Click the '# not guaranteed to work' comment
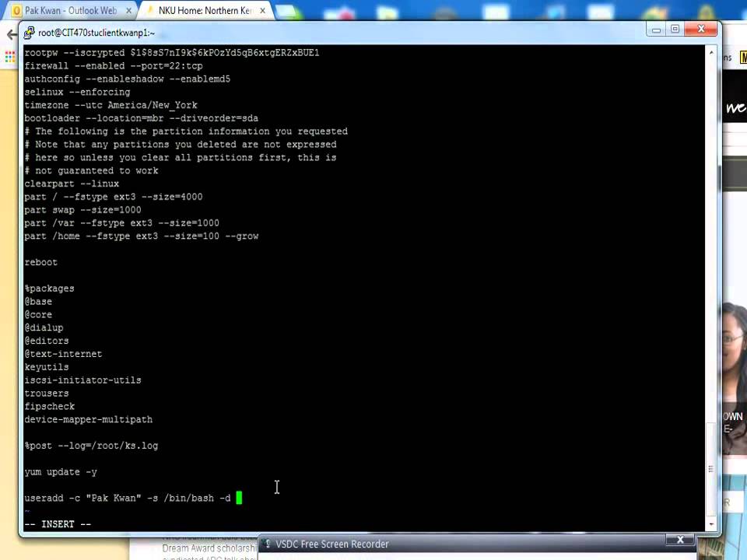Viewport: 747px width, 560px height. point(91,171)
